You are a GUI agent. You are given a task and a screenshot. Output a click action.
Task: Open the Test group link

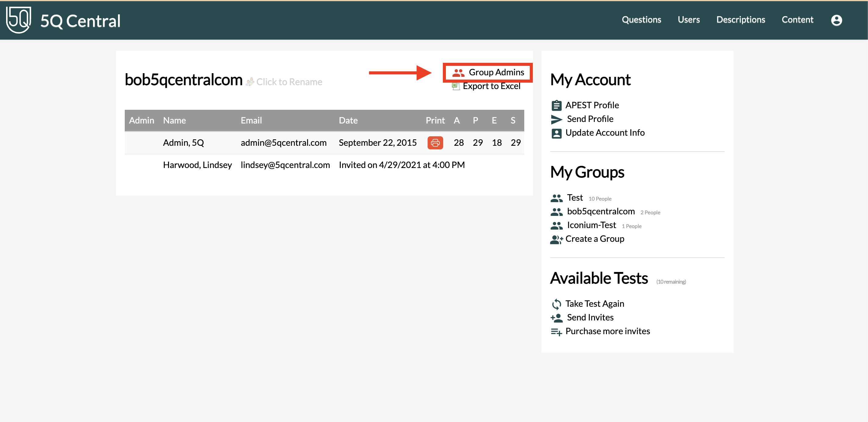coord(575,198)
